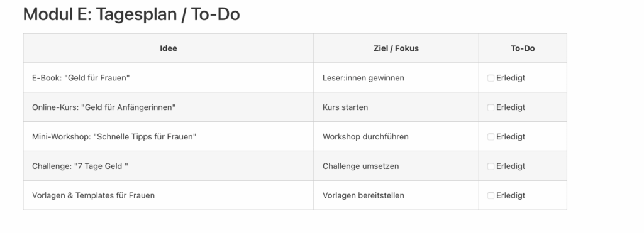Image resolution: width=644 pixels, height=233 pixels.
Task: Mark Mini-Workshop row as Erledigt
Action: tap(491, 137)
